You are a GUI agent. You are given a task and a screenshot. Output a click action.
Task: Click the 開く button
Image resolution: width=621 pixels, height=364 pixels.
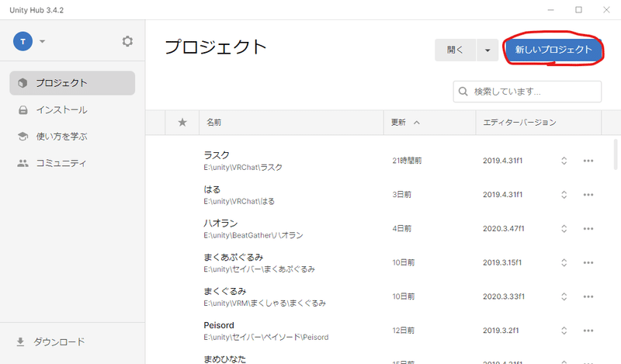[x=455, y=50]
